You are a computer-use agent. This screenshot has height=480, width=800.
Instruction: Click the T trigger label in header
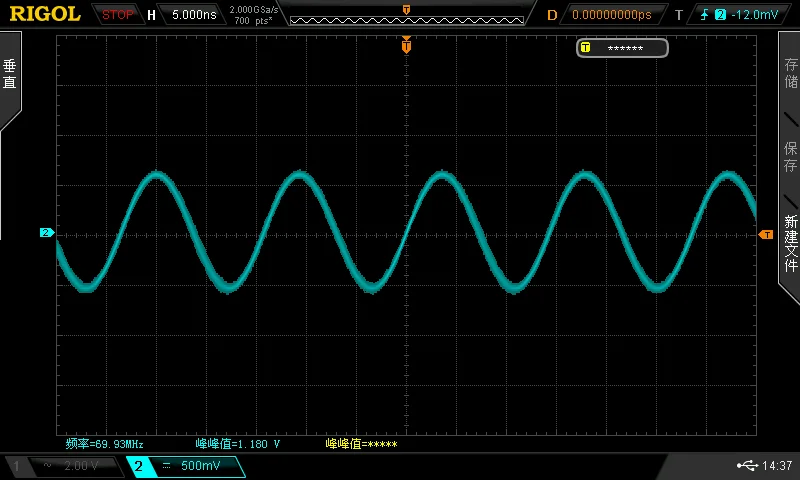pyautogui.click(x=679, y=15)
